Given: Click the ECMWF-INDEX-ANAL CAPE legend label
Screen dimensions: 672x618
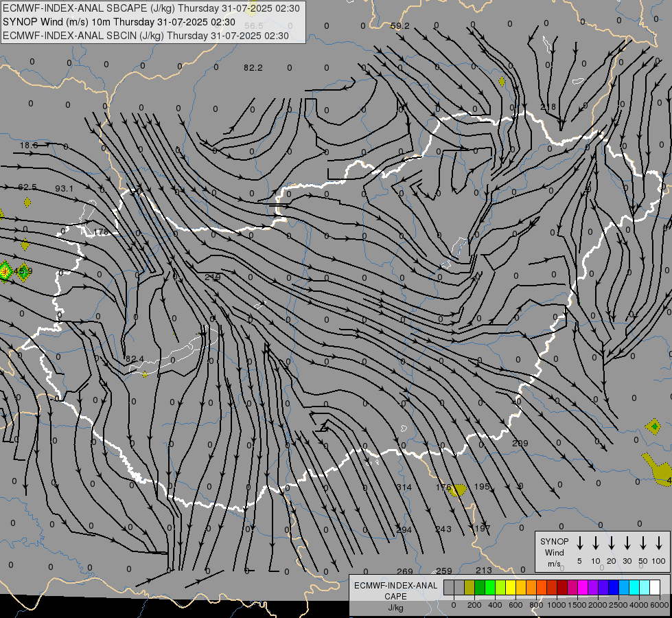Looking at the screenshot, I should click(395, 591).
